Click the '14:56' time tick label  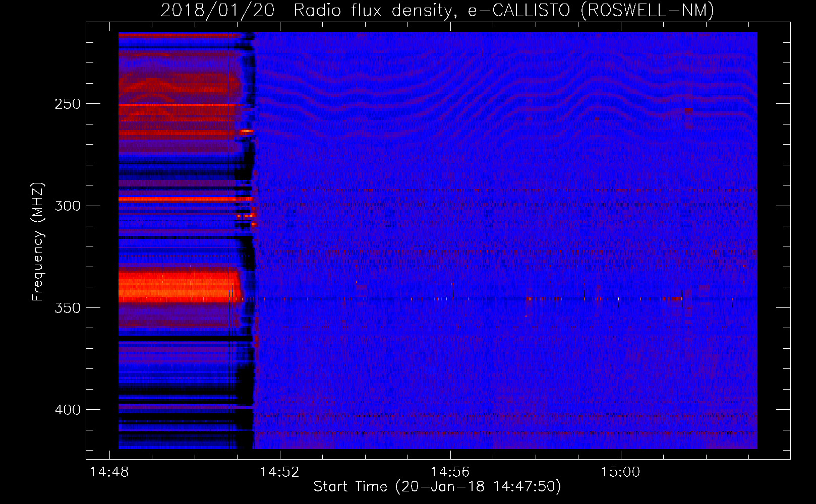point(450,472)
